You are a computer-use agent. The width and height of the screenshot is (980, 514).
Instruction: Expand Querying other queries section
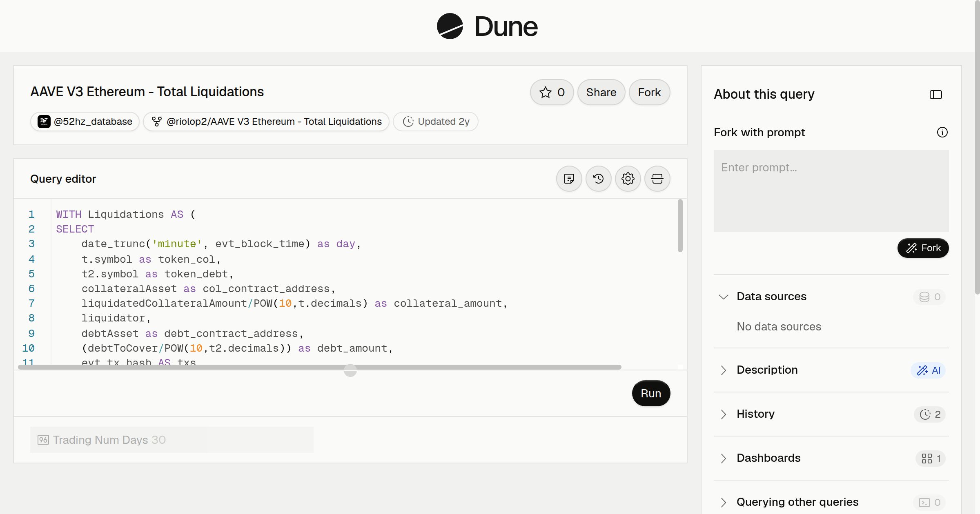(724, 502)
